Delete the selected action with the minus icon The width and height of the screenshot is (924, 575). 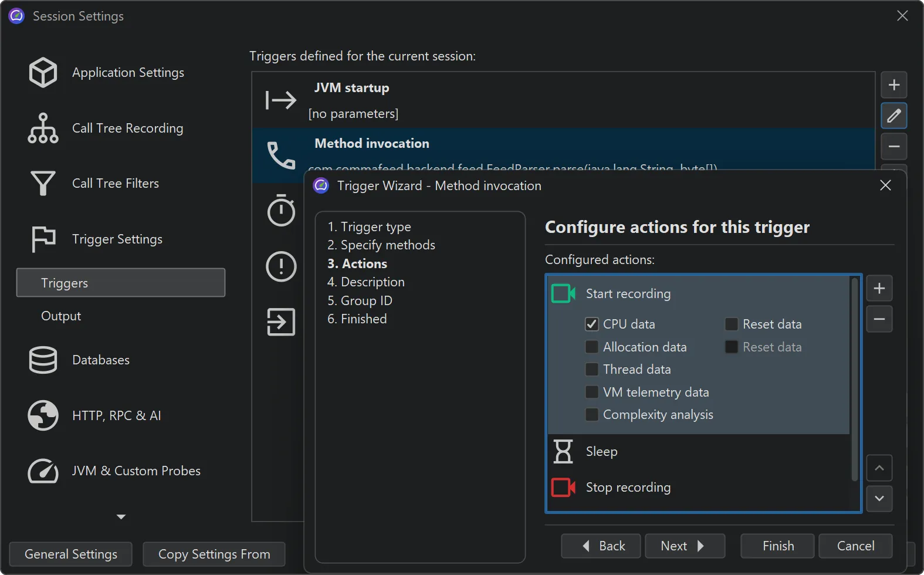[879, 319]
